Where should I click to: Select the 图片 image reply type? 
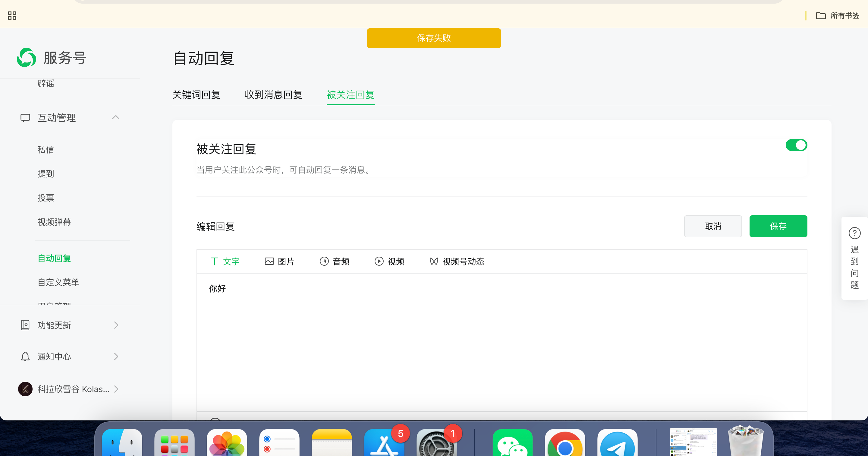coord(279,261)
